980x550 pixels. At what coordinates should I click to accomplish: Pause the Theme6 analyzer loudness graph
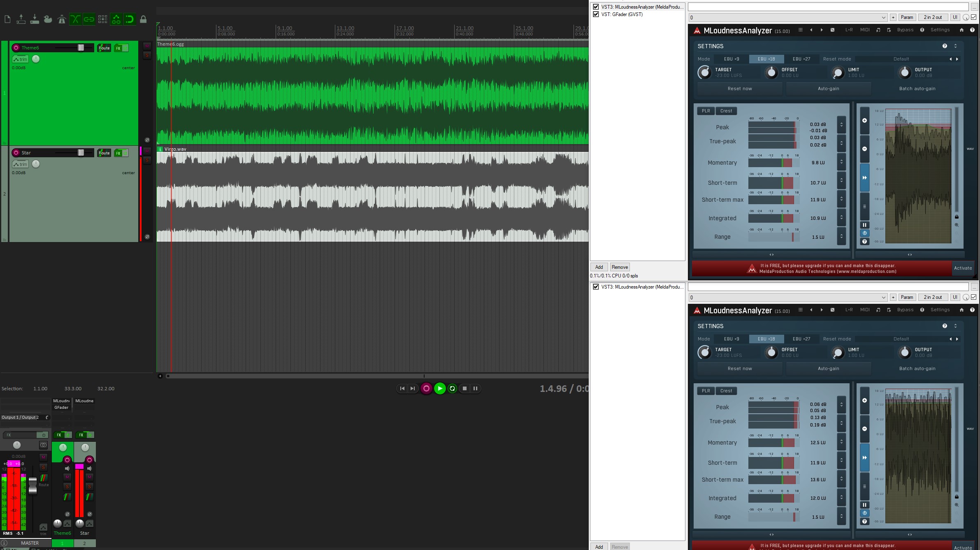point(864,225)
